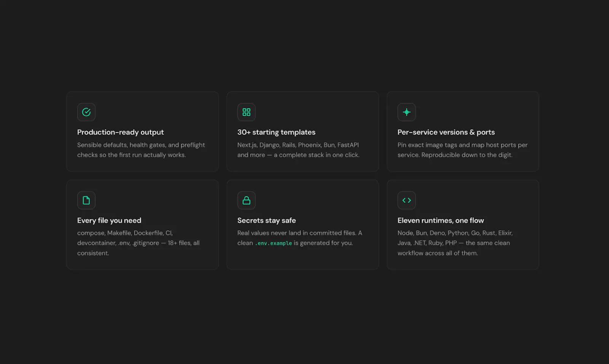Click the 'compose, Makefile, Dockerfile, CI' description
609x364 pixels.
pyautogui.click(x=138, y=243)
